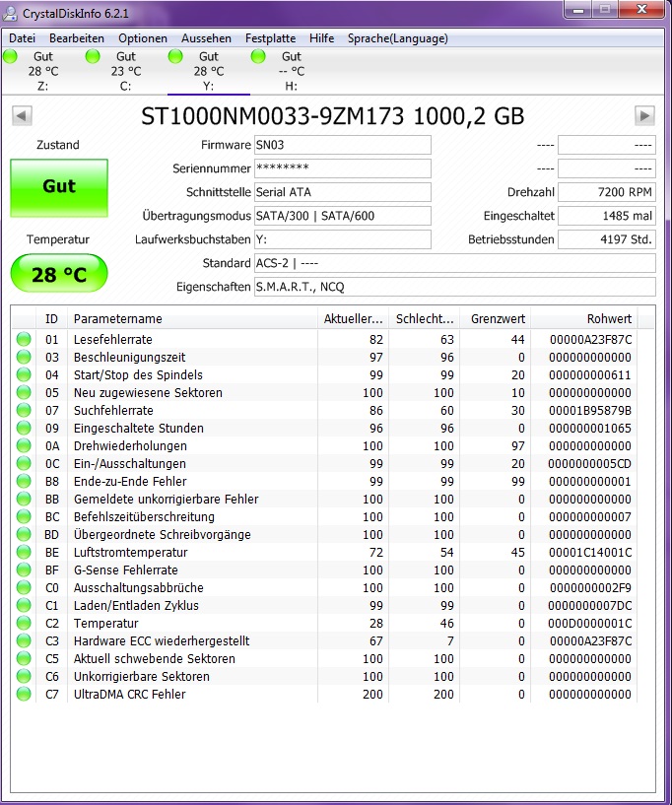Image resolution: width=672 pixels, height=805 pixels.
Task: Click the Schlecht column header
Action: (425, 319)
